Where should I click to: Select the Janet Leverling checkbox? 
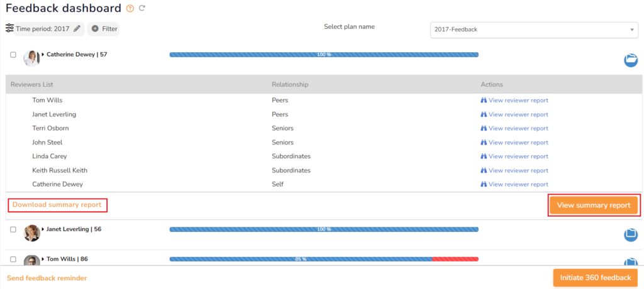tap(13, 229)
